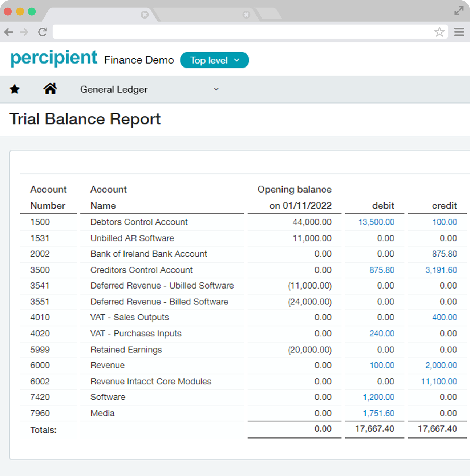The image size is (470, 476).
Task: Bookmark page using address bar star
Action: (x=439, y=32)
